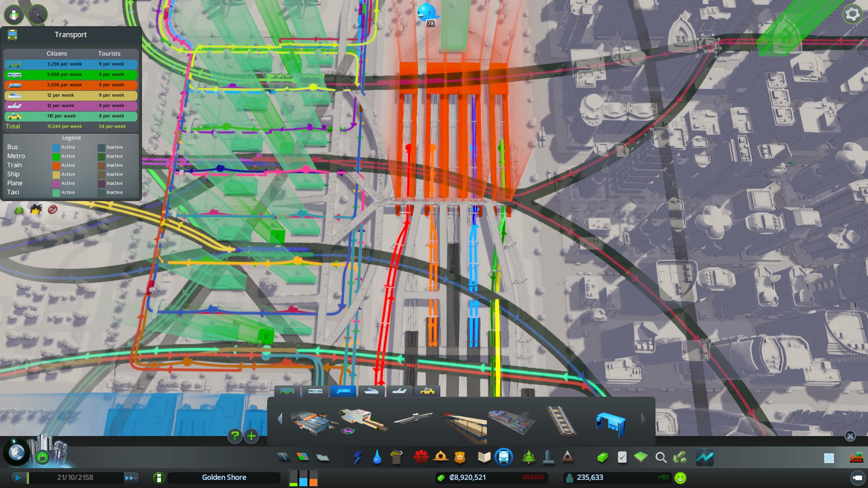Open the Water and Sewage menu

coord(377,458)
